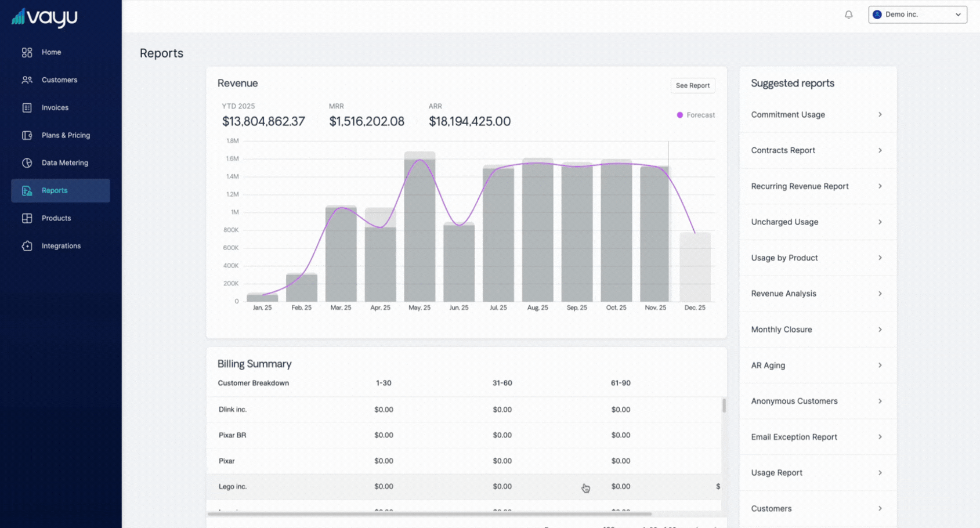Image resolution: width=980 pixels, height=528 pixels.
Task: Click the Invoices icon in sidebar
Action: pos(27,108)
